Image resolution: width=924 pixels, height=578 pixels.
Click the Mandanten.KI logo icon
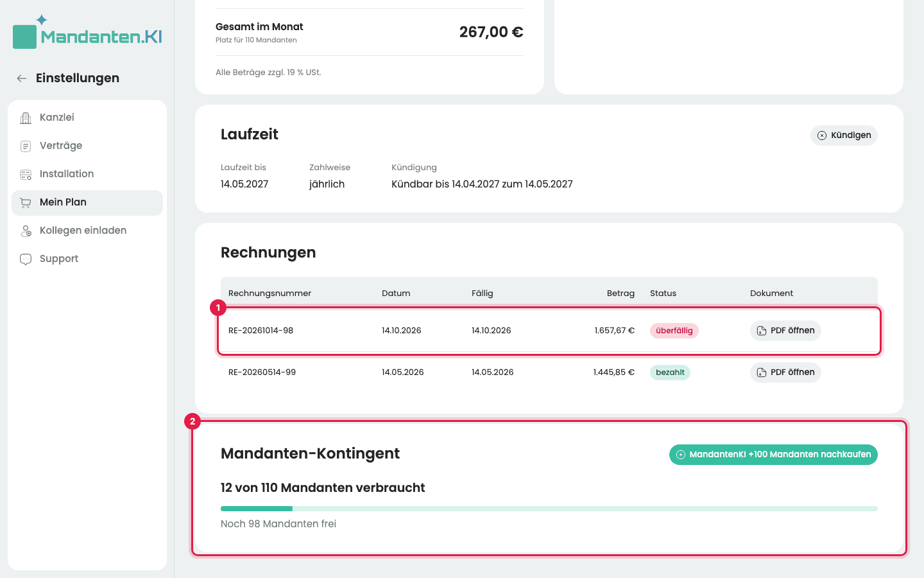coord(25,37)
